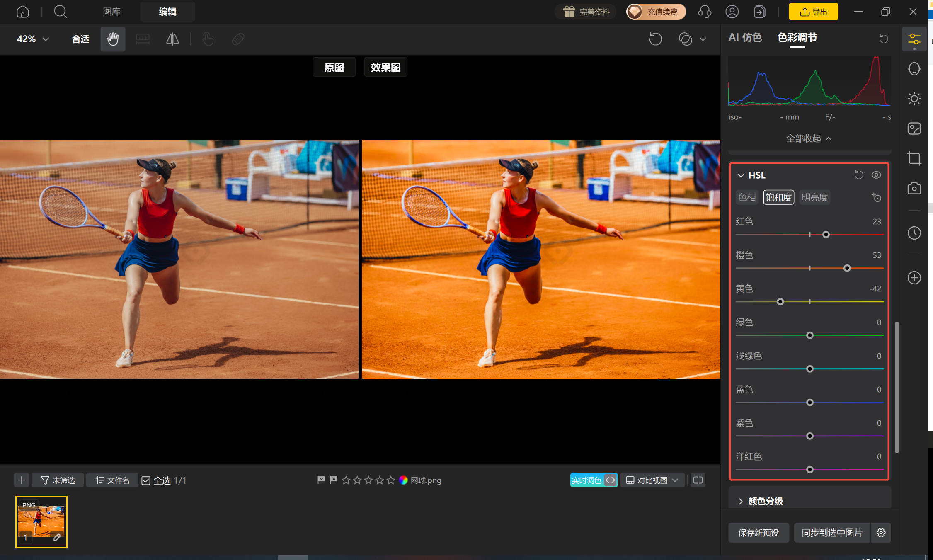Open the mask overlay options dropdown arrow
The width and height of the screenshot is (933, 560).
pos(703,39)
